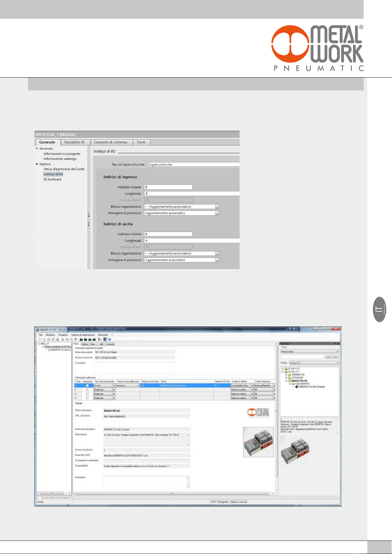Image resolution: width=392 pixels, height=554 pixels.
Task: Click the Print toolbar icon
Action: coord(57,339)
